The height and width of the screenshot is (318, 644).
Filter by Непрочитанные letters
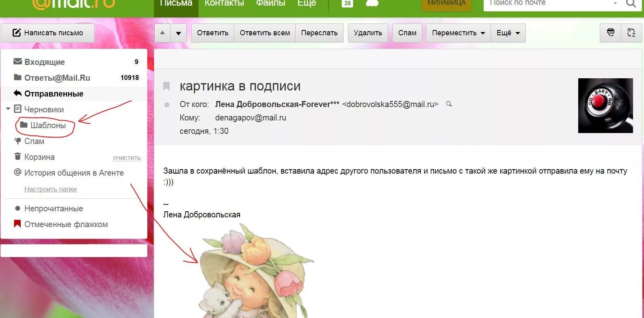54,208
